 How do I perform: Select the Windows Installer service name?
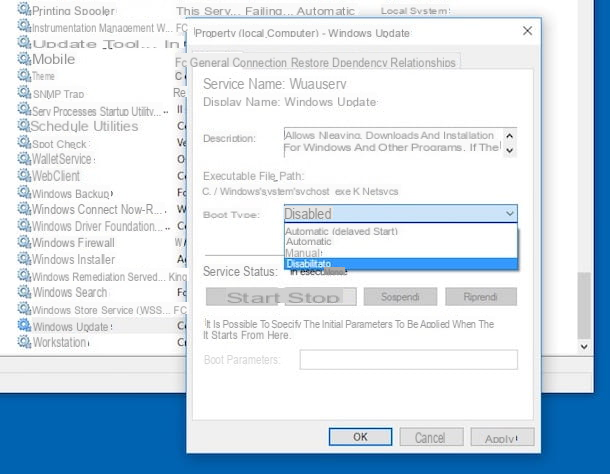tap(74, 260)
